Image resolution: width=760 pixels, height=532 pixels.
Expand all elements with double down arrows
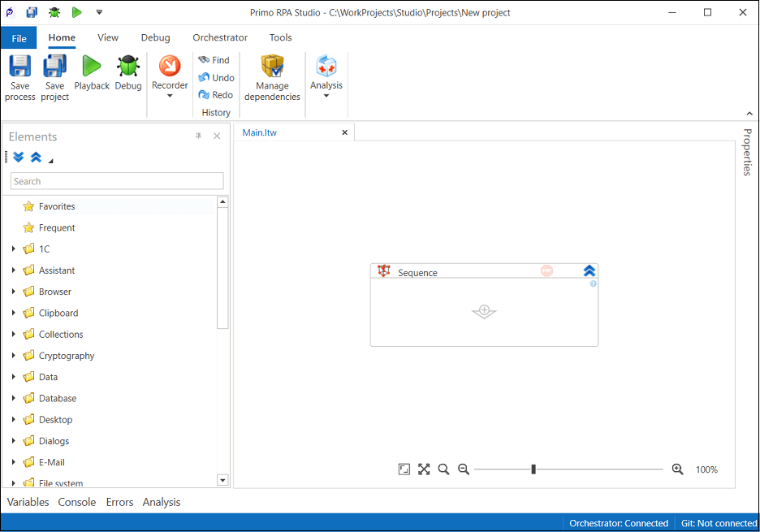19,158
